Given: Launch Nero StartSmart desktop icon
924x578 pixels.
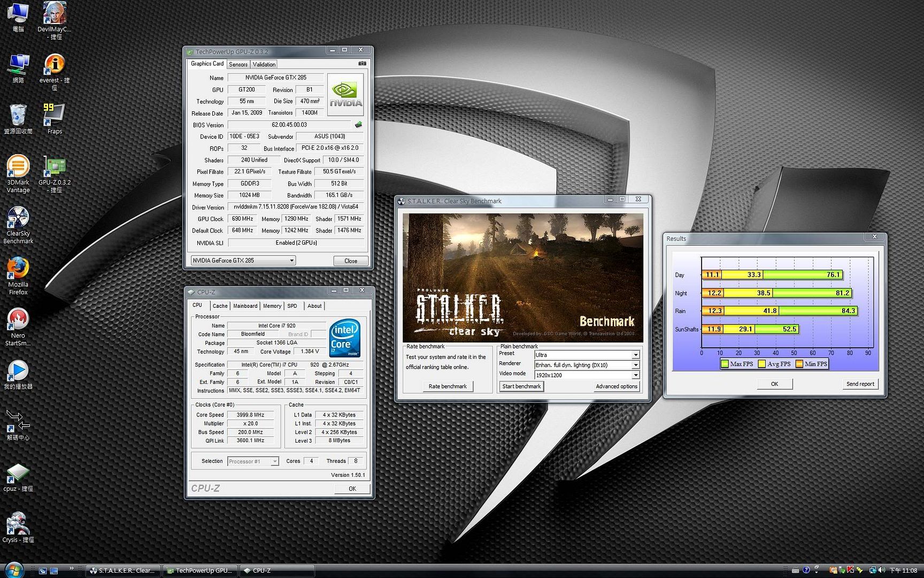Looking at the screenshot, I should coord(18,327).
